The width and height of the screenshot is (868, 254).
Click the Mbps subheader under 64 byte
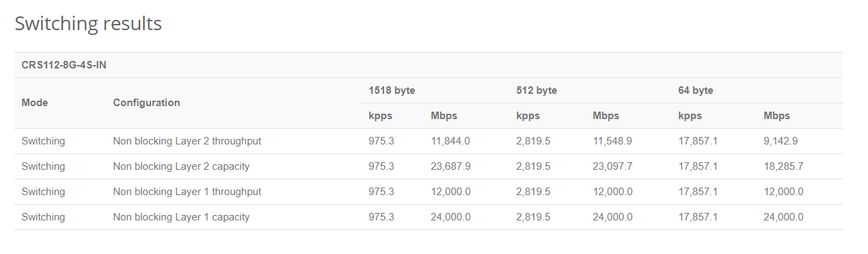click(776, 116)
